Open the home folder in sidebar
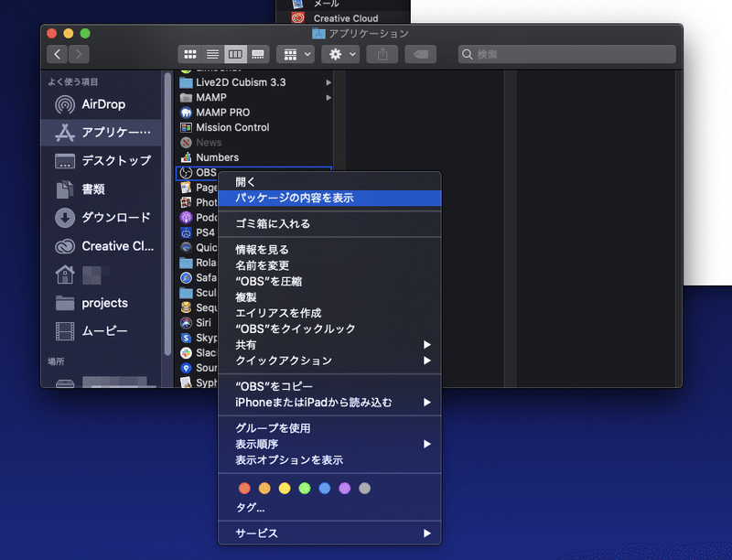732x560 pixels. 101,275
